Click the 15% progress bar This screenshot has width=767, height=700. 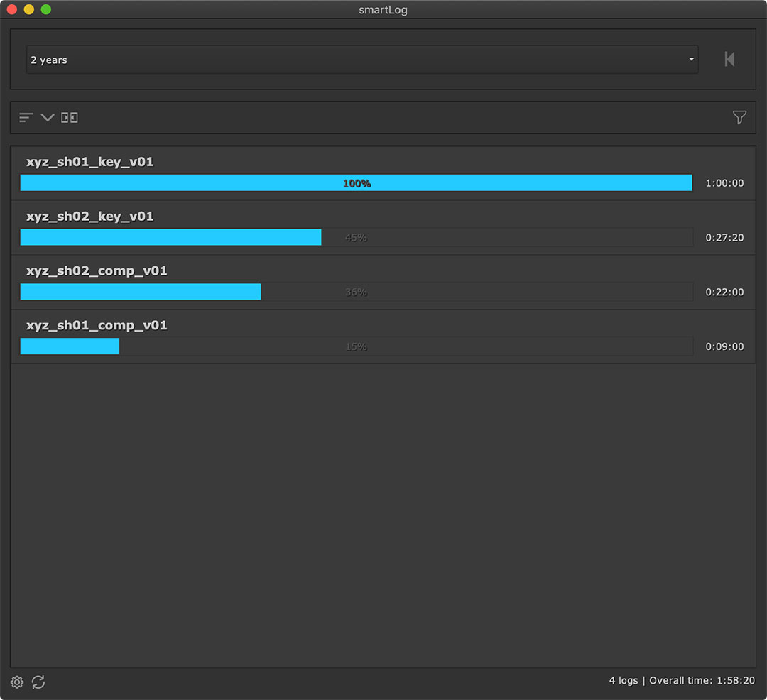coord(356,346)
